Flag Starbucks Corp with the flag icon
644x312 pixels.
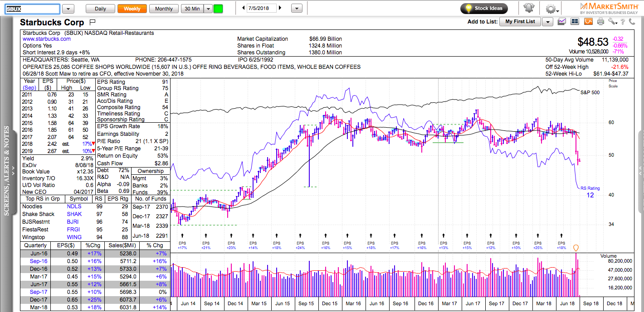(x=93, y=22)
